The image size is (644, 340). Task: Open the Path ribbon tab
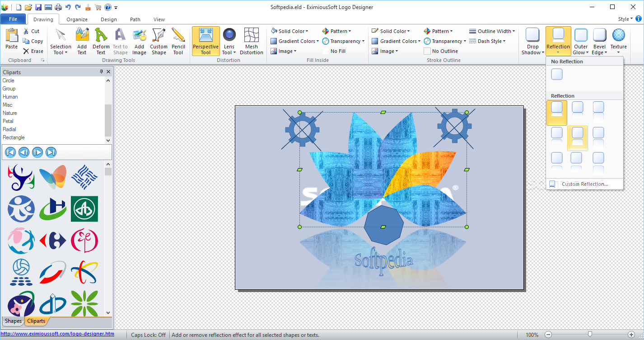coord(135,19)
